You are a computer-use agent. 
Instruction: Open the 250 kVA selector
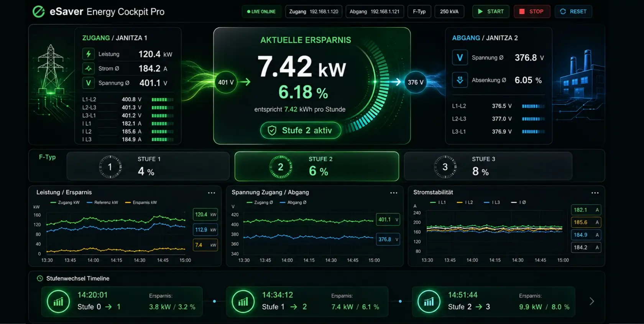tap(449, 12)
